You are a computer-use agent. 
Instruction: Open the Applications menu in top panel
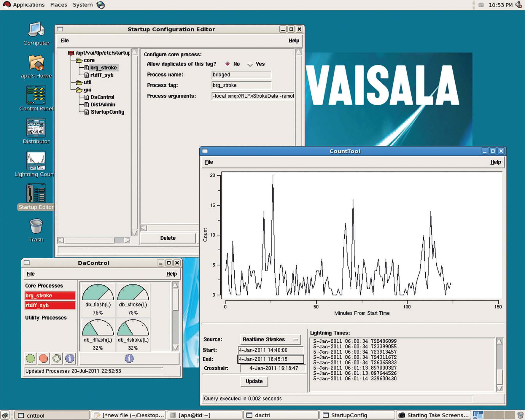pyautogui.click(x=28, y=5)
